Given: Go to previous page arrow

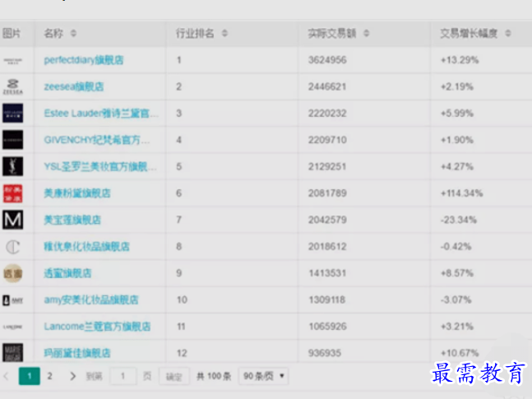Looking at the screenshot, I should [6, 376].
